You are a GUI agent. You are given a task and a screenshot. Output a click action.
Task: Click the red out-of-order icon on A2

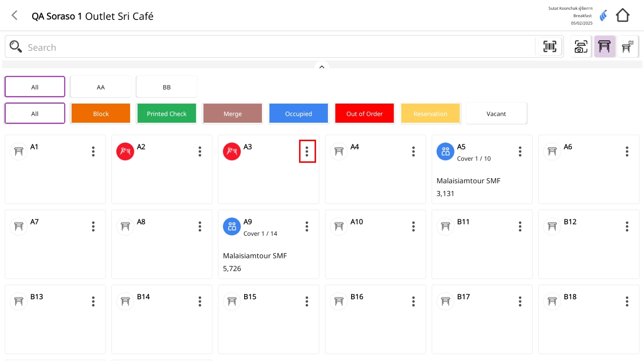point(125,152)
